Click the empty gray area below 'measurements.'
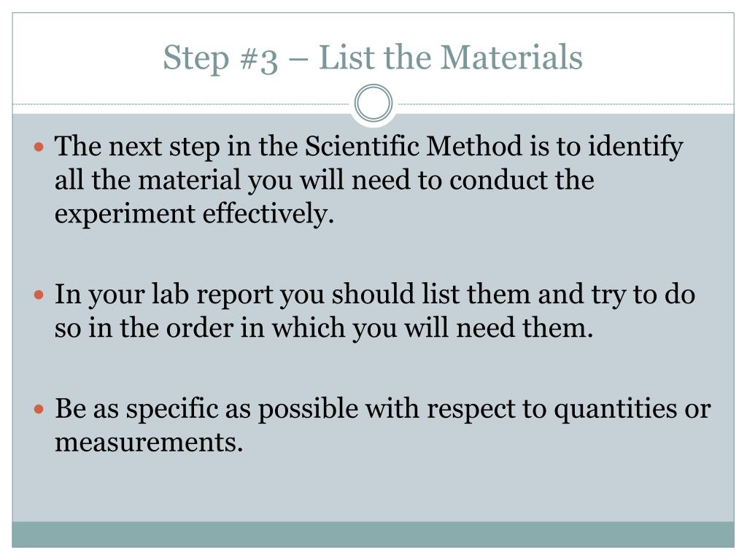Image resolution: width=747 pixels, height=560 pixels. 373,488
